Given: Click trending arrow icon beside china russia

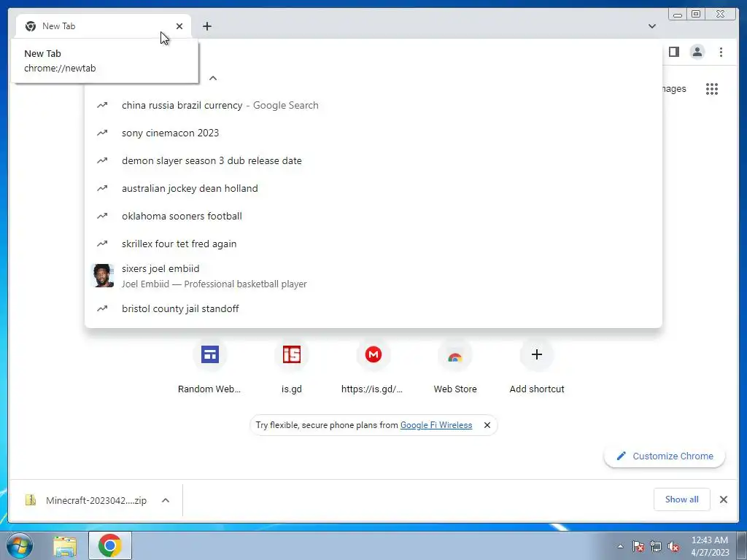Looking at the screenshot, I should click(102, 105).
